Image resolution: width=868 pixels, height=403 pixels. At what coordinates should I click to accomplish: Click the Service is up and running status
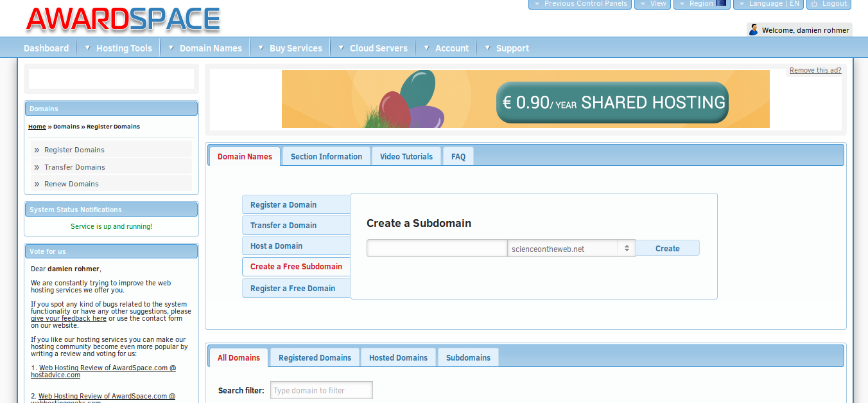coord(112,226)
